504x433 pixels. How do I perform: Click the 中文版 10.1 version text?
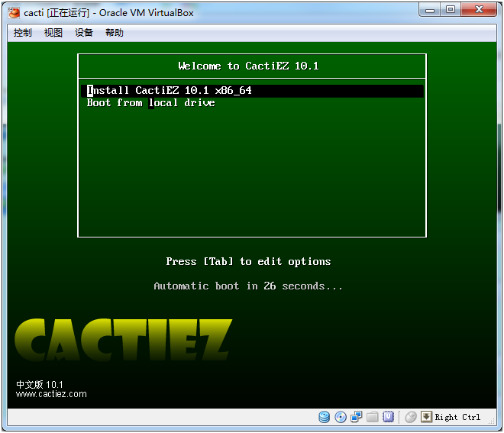click(40, 384)
